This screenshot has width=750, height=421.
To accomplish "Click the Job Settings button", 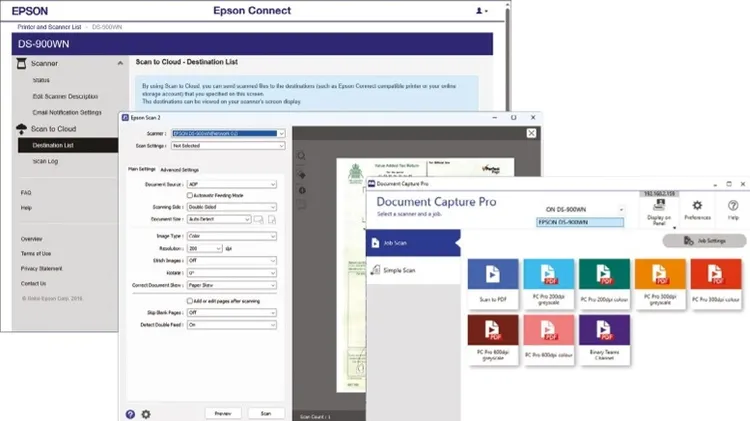I will pos(713,240).
